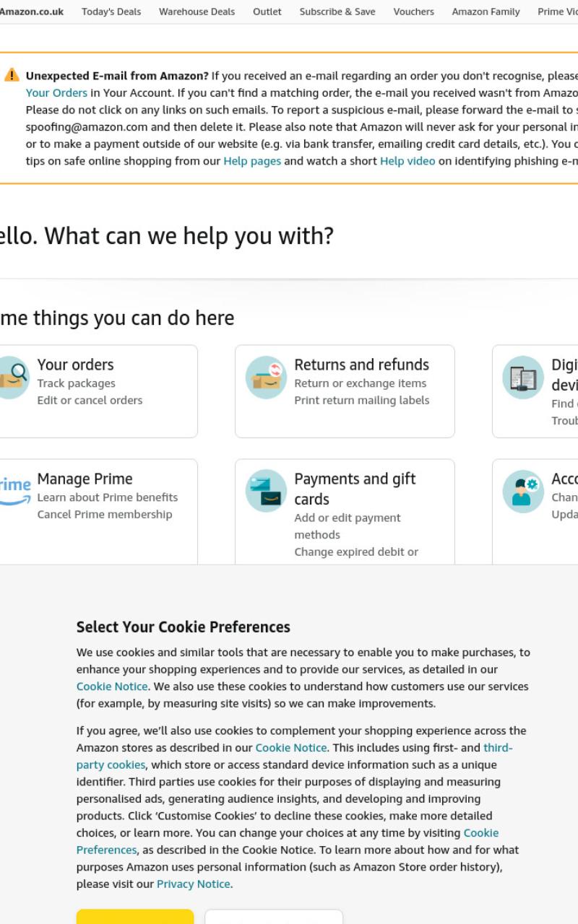Open Warehouse Deals navigation item
Screen dimensions: 578x924
197,12
